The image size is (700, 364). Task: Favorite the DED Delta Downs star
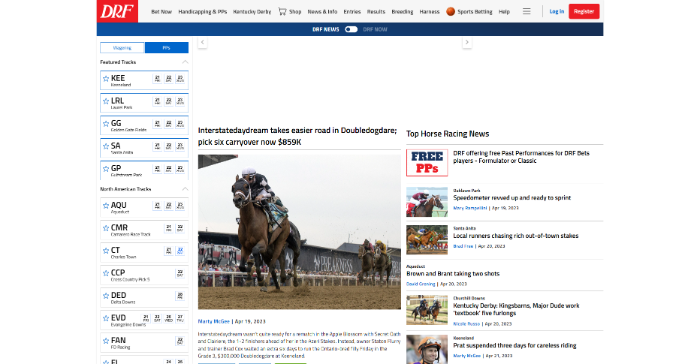point(106,296)
